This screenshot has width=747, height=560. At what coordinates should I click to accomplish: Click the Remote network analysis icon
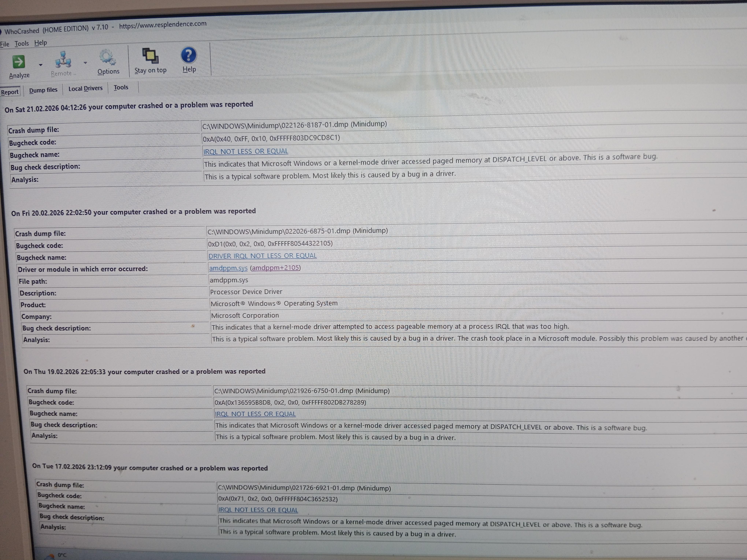point(63,60)
